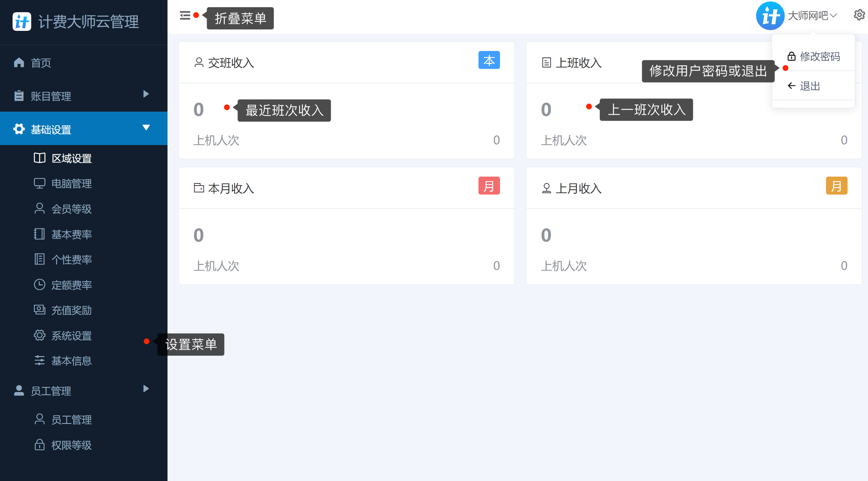
Task: Open 个性费率 in the sidebar
Action: (x=84, y=259)
